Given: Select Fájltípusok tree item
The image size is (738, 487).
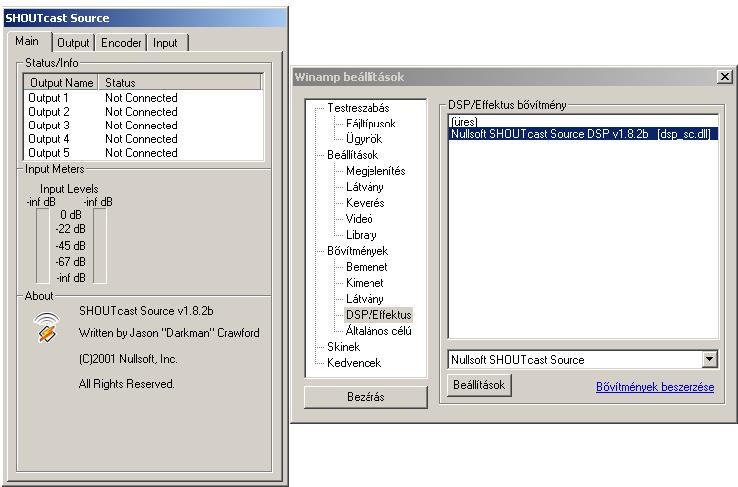Looking at the screenshot, I should (371, 124).
